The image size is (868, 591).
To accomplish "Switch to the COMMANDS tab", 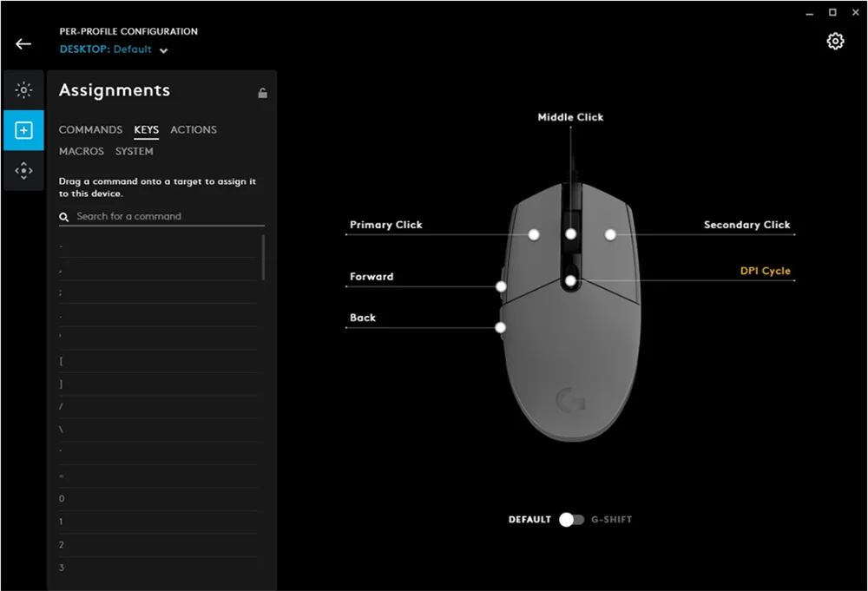I will 90,129.
